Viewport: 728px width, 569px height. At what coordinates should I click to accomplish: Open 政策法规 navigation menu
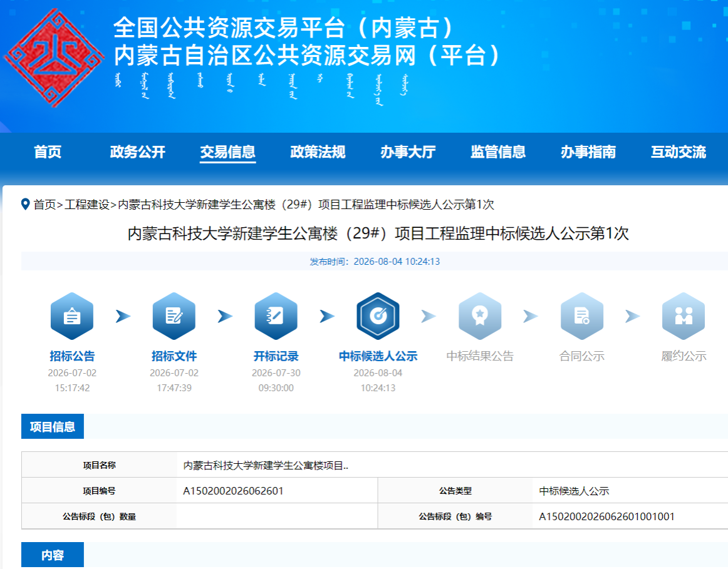click(x=318, y=151)
